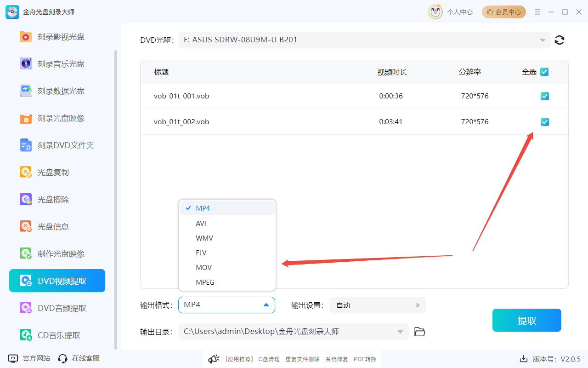Toggle the 全选 select-all checkbox
Screen dimensions: 588x368
[544, 72]
